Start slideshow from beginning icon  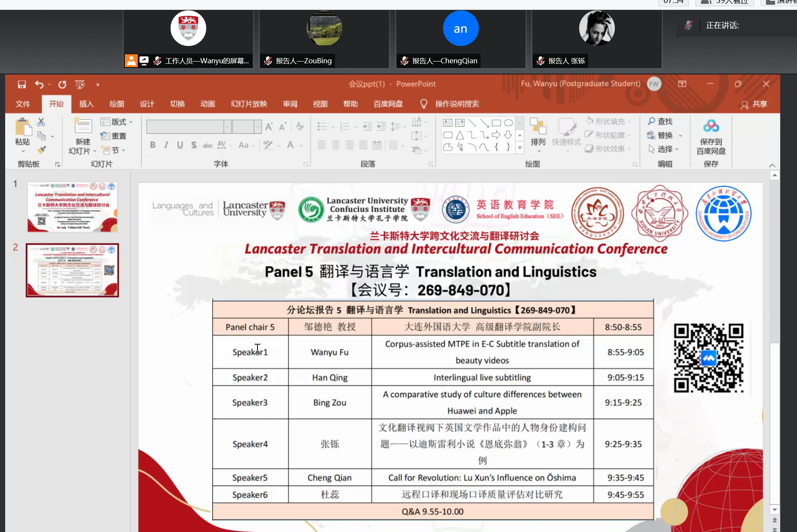(80, 84)
